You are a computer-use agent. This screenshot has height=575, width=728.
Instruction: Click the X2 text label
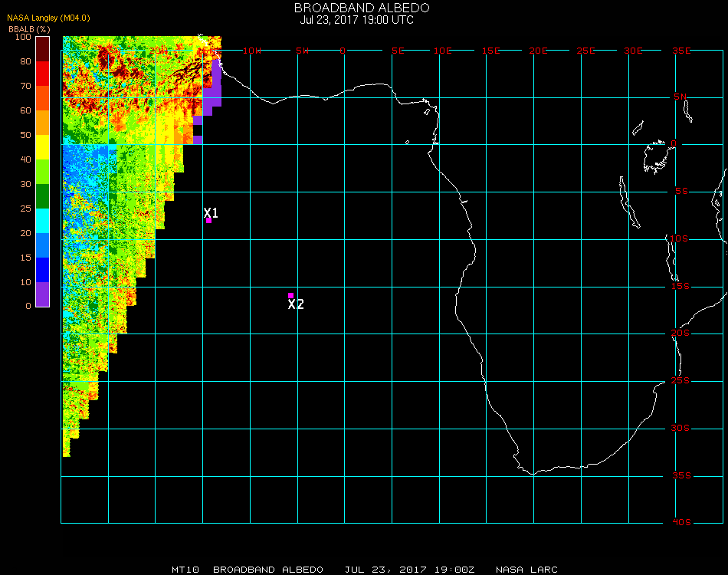point(296,304)
